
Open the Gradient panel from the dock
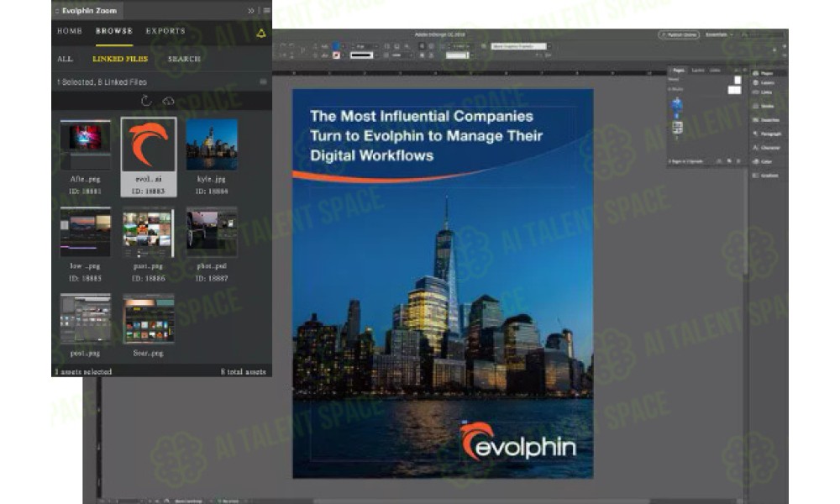(x=766, y=176)
